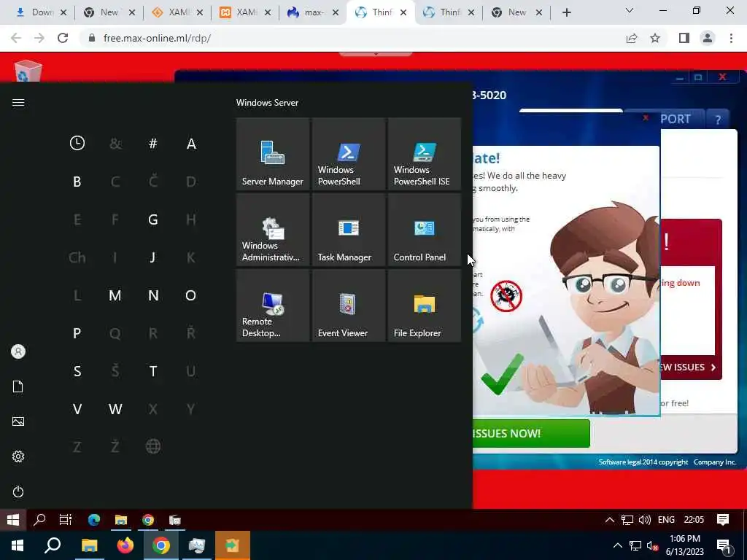This screenshot has width=747, height=560.
Task: Open Windows Administrative Tools tile
Action: 273,230
